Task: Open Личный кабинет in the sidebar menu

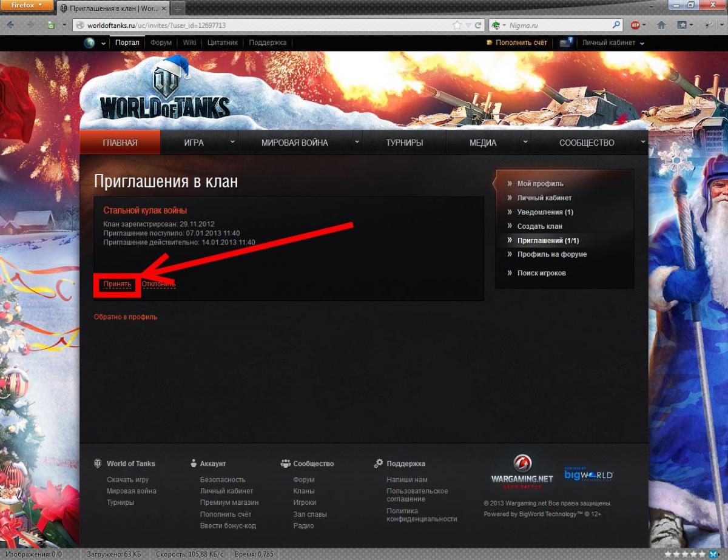Action: pos(544,198)
